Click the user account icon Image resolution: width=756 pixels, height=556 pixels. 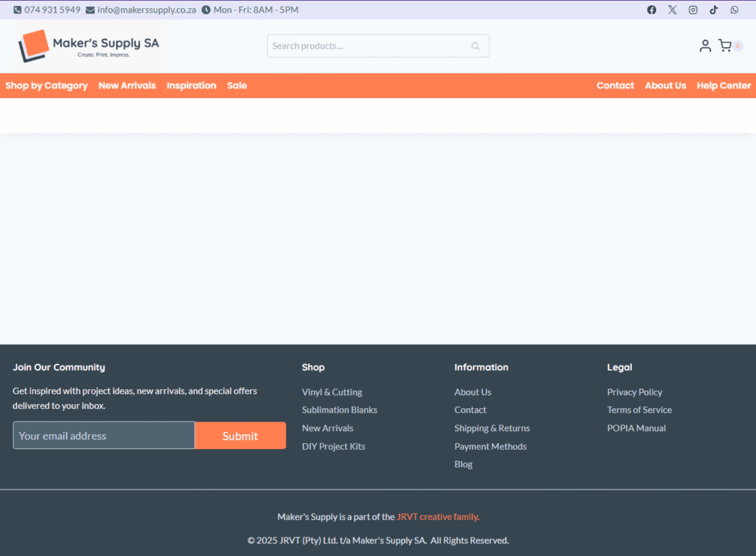point(705,46)
